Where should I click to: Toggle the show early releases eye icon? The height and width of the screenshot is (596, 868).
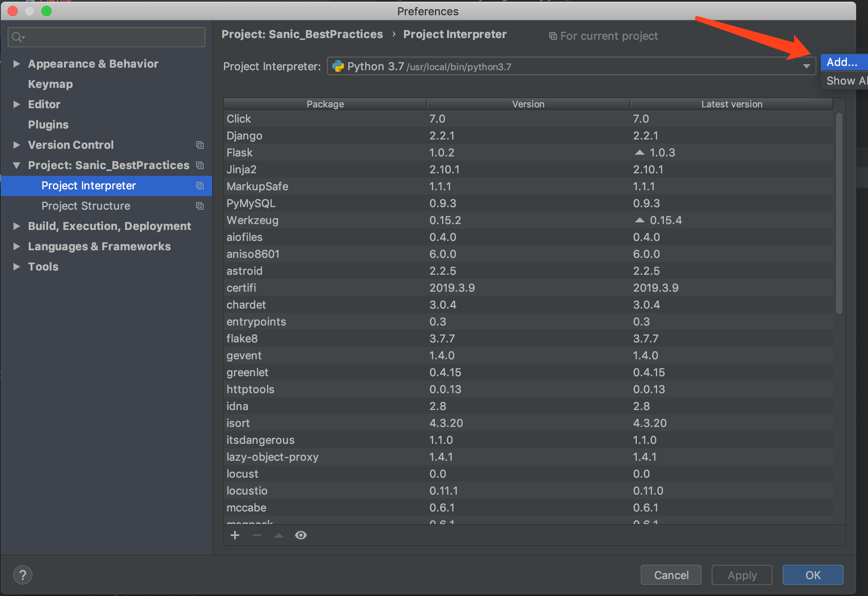pos(301,535)
